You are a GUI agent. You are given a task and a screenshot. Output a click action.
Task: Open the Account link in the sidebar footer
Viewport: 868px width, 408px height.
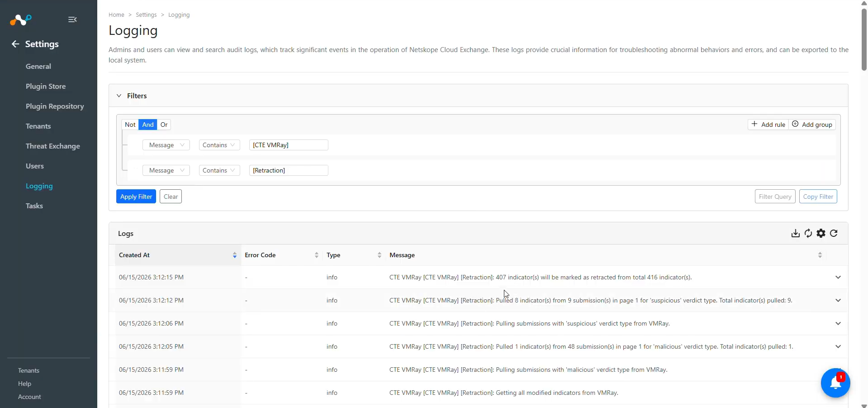click(x=29, y=397)
